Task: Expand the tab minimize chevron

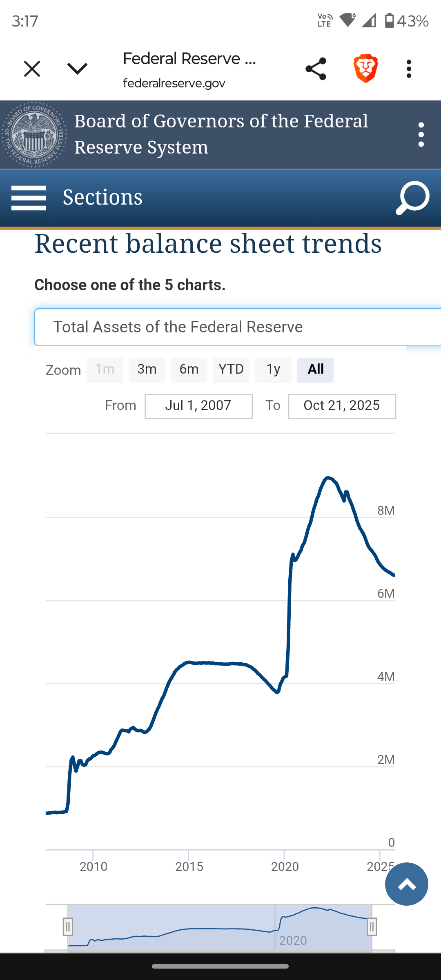Action: pos(77,69)
